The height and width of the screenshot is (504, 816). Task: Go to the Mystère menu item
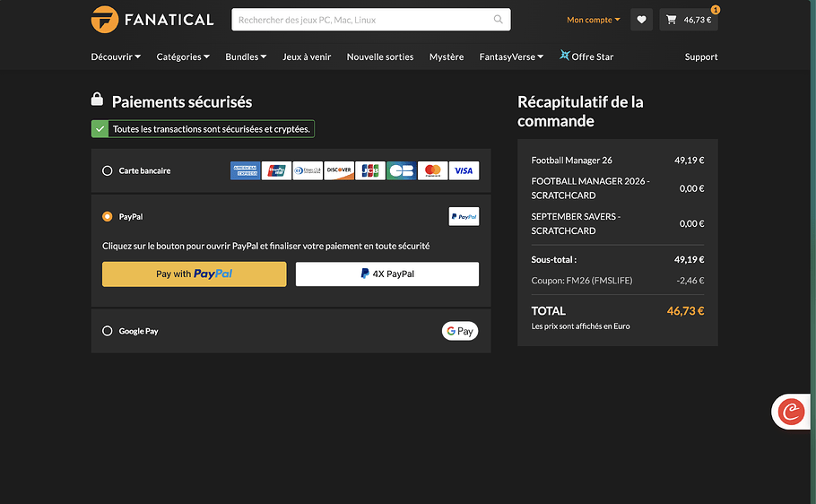pyautogui.click(x=447, y=56)
